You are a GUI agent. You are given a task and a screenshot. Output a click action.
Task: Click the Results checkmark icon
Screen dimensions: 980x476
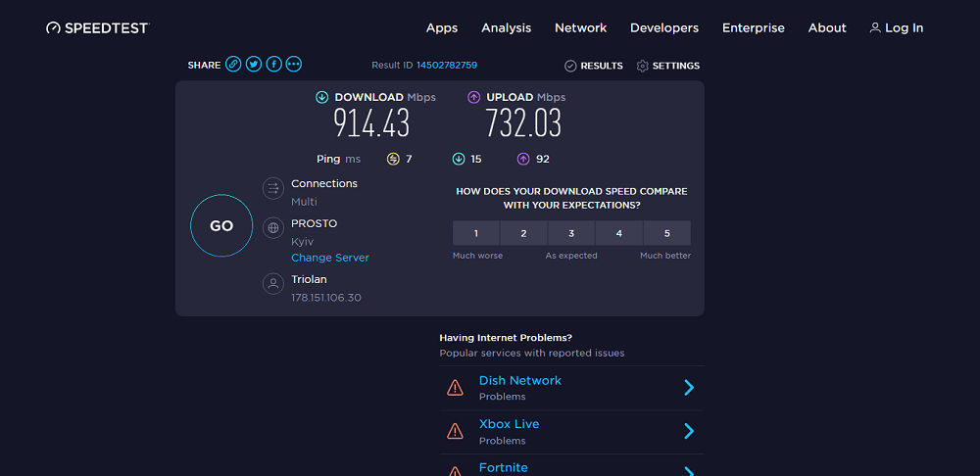(570, 66)
